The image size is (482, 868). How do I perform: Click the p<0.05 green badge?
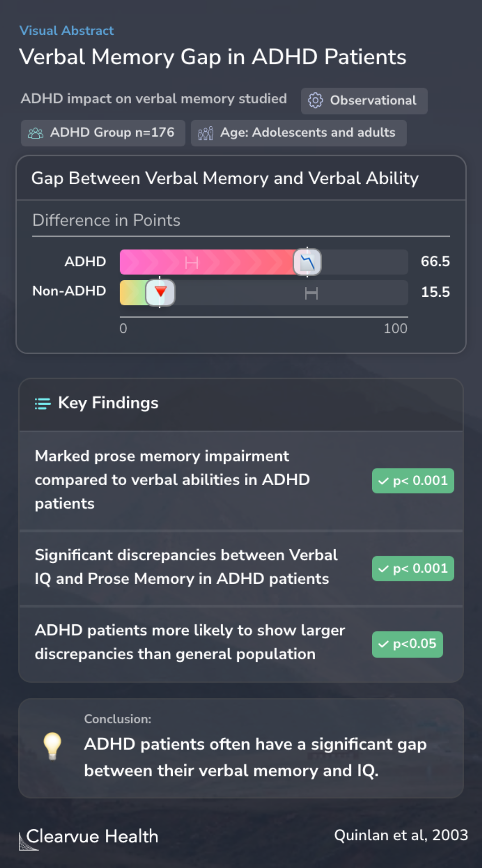pyautogui.click(x=407, y=644)
